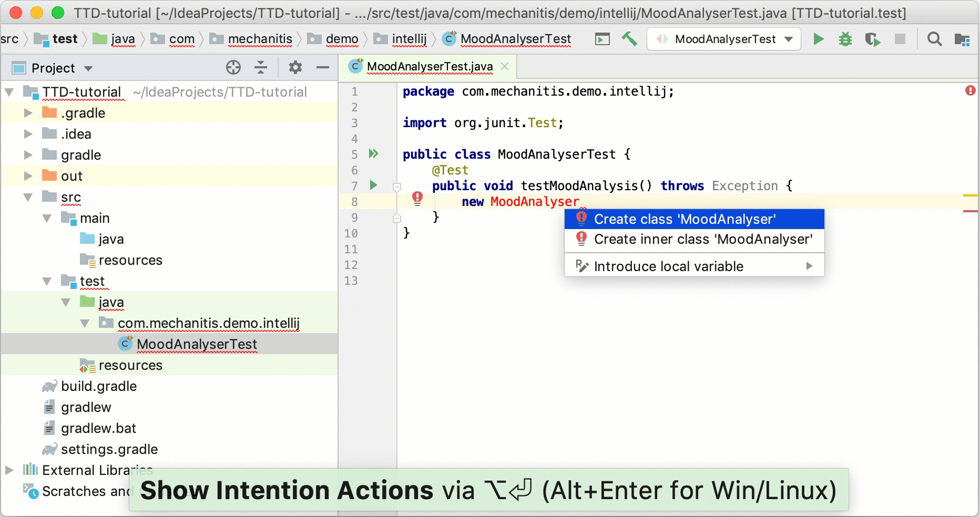Click the red error indicator atop the editor stripe
Image resolution: width=980 pixels, height=517 pixels.
pos(971,90)
